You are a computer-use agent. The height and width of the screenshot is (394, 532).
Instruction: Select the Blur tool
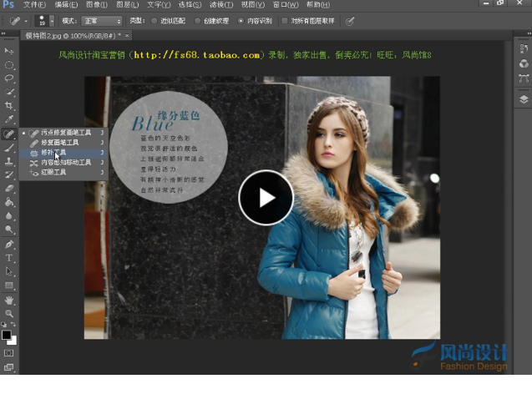9,216
